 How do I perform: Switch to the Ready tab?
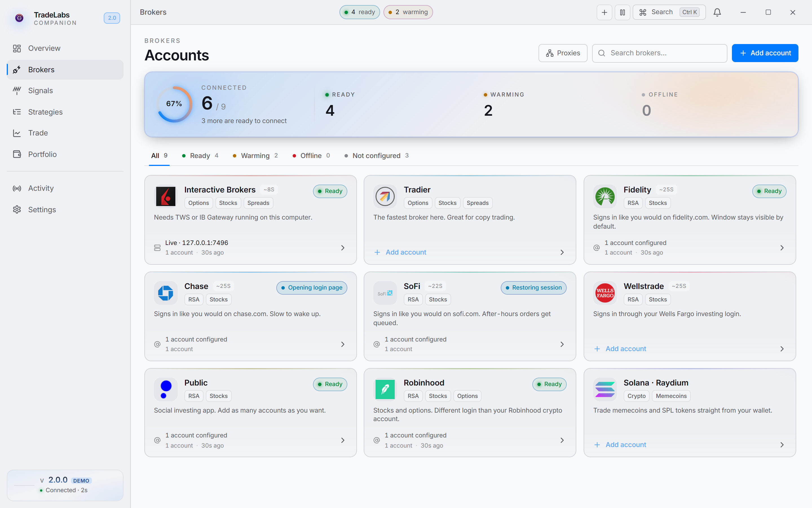200,156
